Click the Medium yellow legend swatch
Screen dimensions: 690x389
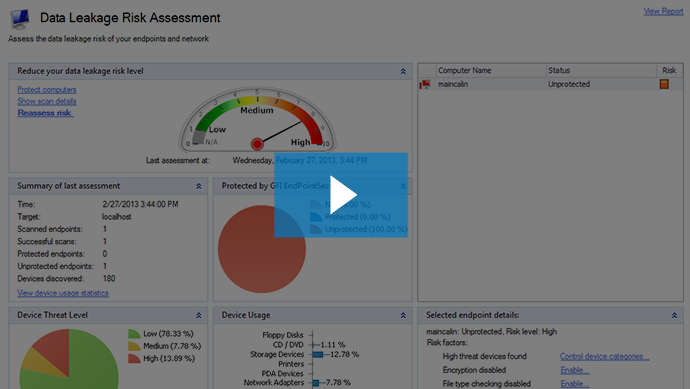tap(134, 346)
